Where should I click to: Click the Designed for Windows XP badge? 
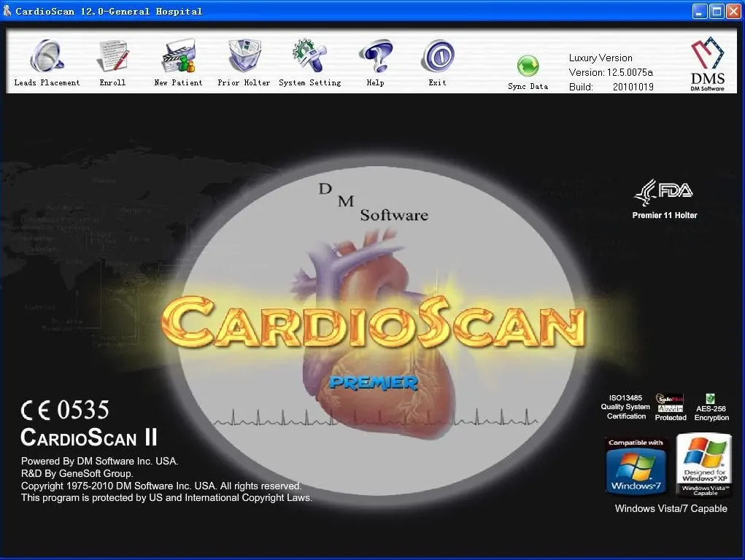pyautogui.click(x=703, y=464)
